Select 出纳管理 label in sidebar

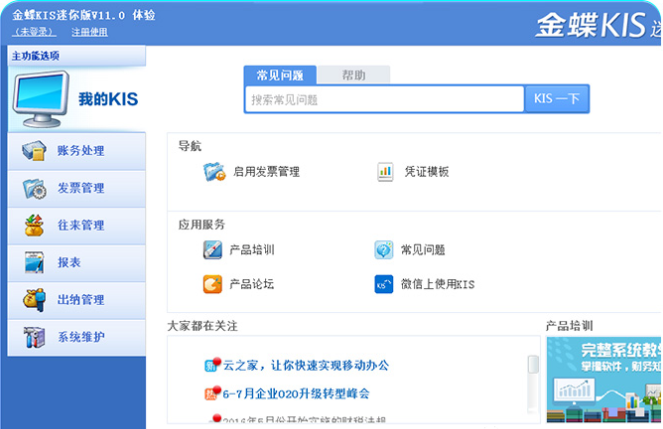point(81,300)
